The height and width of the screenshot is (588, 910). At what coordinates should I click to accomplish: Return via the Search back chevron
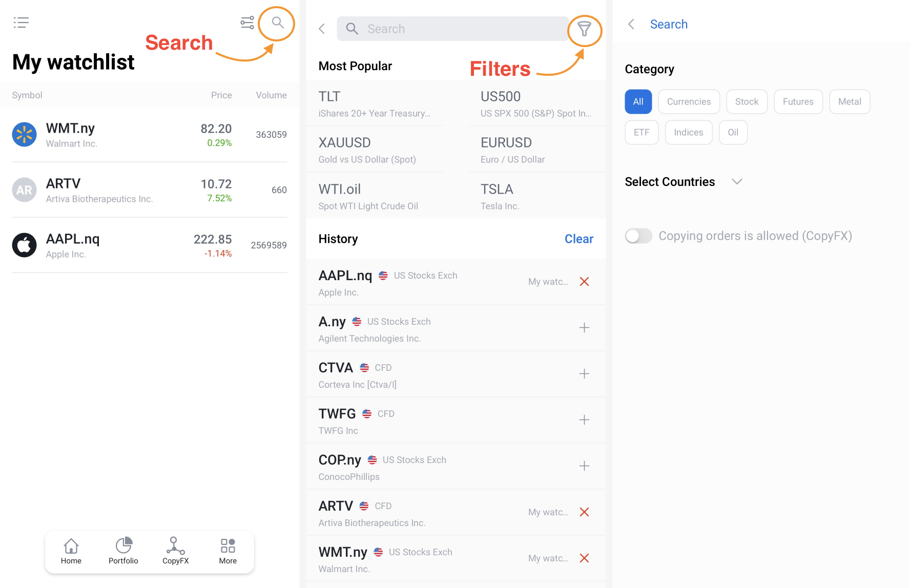pos(631,24)
